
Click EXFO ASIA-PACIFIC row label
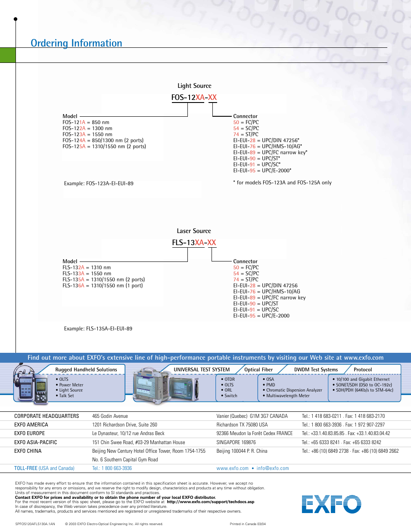coord(36,442)
